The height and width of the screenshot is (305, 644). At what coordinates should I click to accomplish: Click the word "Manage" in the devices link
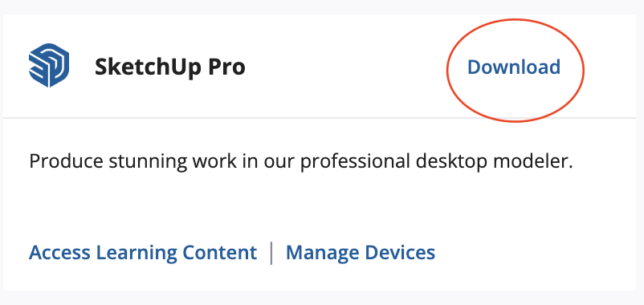tap(323, 253)
